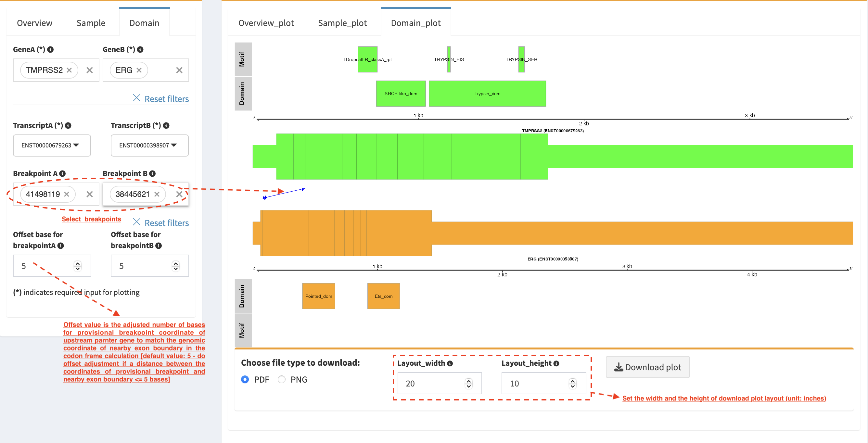Viewport: 868px width, 443px height.
Task: Open GeneA selection box
Action: [x=56, y=70]
